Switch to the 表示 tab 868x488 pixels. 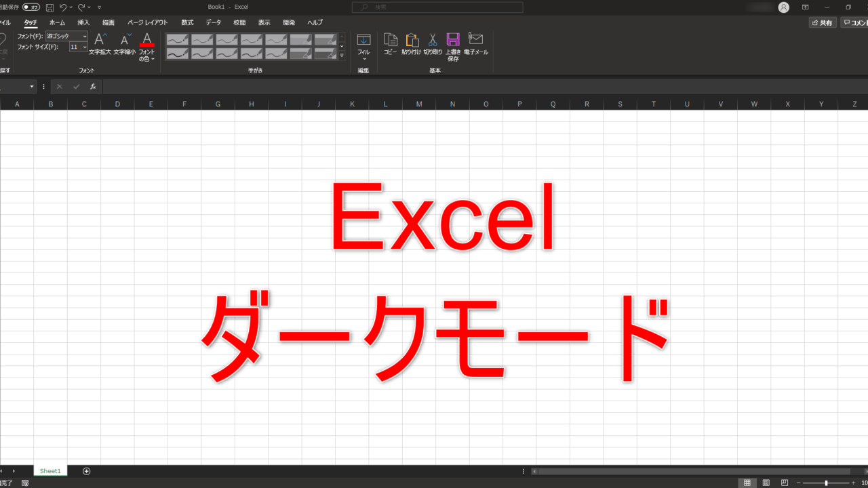click(264, 22)
